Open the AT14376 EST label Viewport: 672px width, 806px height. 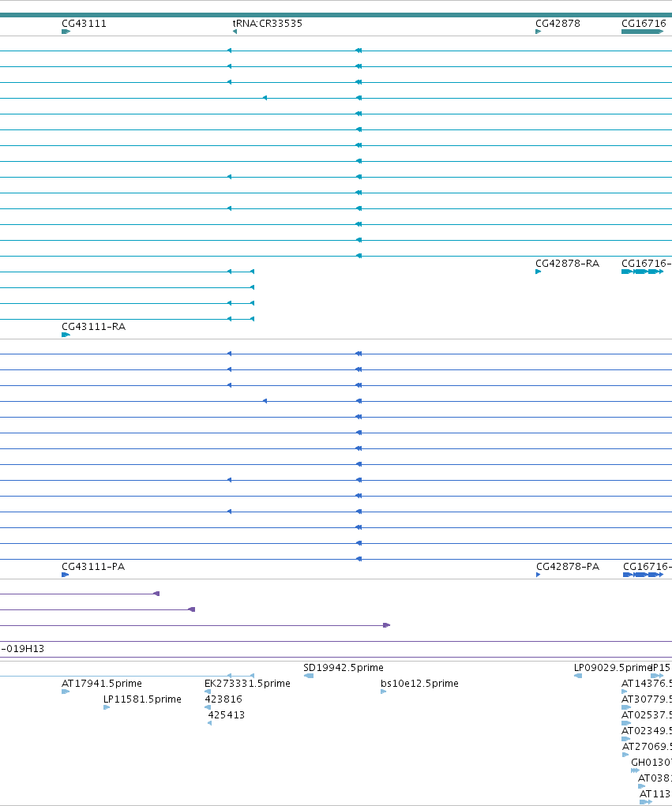(646, 684)
